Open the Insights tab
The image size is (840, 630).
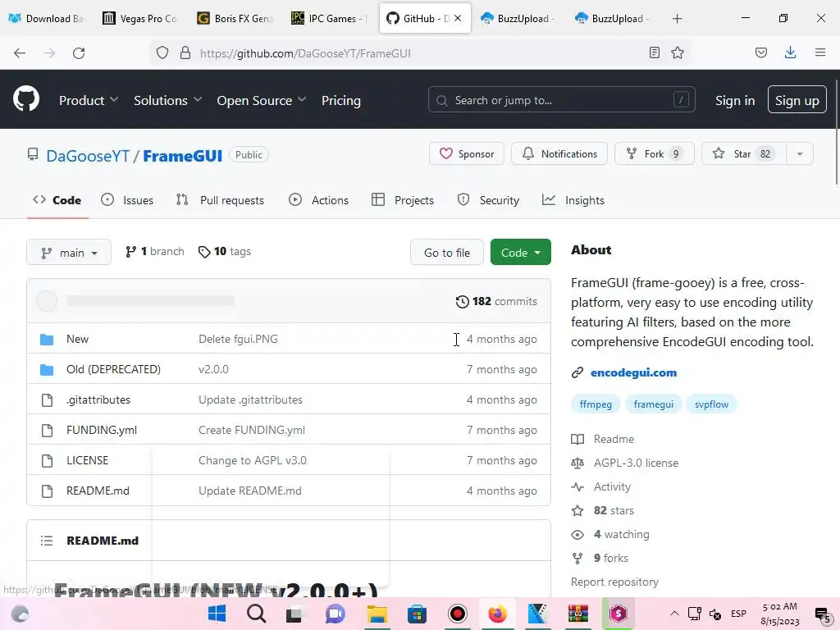coord(573,200)
